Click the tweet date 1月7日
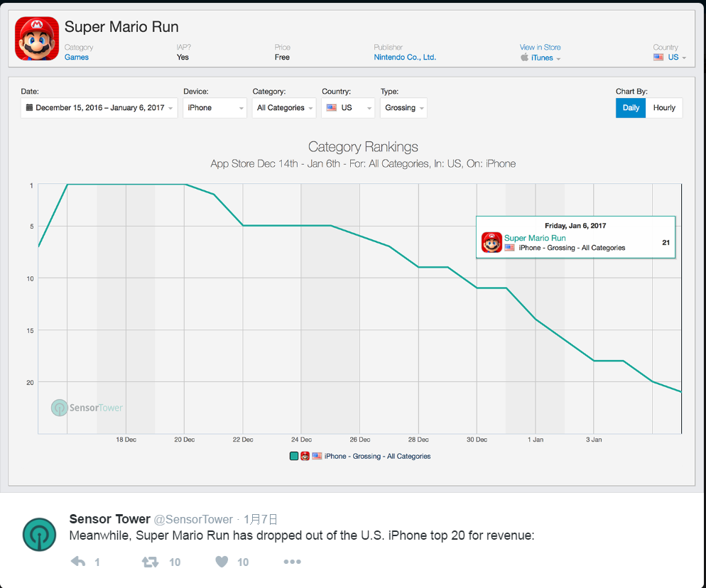The width and height of the screenshot is (706, 588). pyautogui.click(x=260, y=520)
